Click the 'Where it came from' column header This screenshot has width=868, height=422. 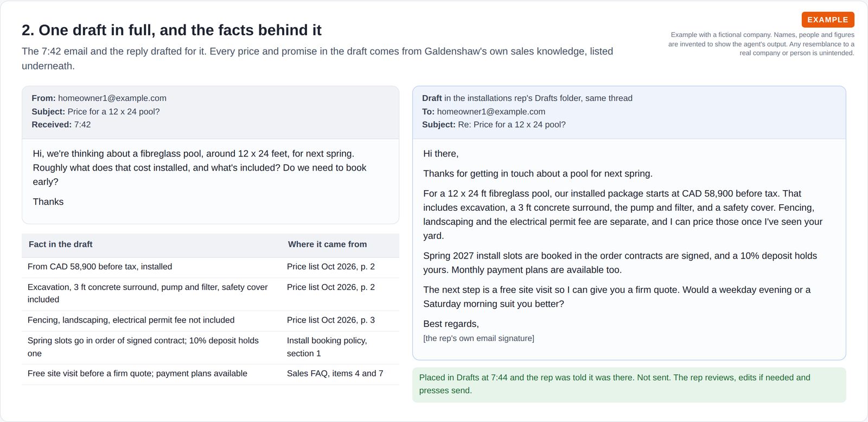[327, 244]
